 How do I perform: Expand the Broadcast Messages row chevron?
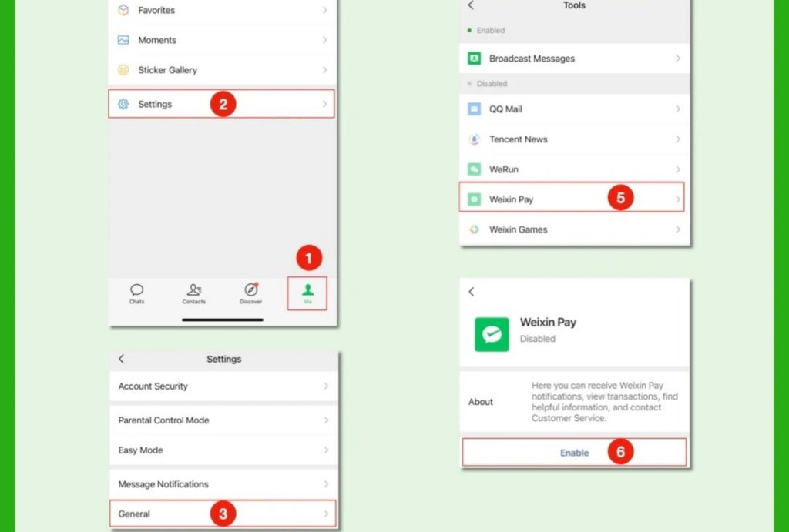click(x=678, y=58)
